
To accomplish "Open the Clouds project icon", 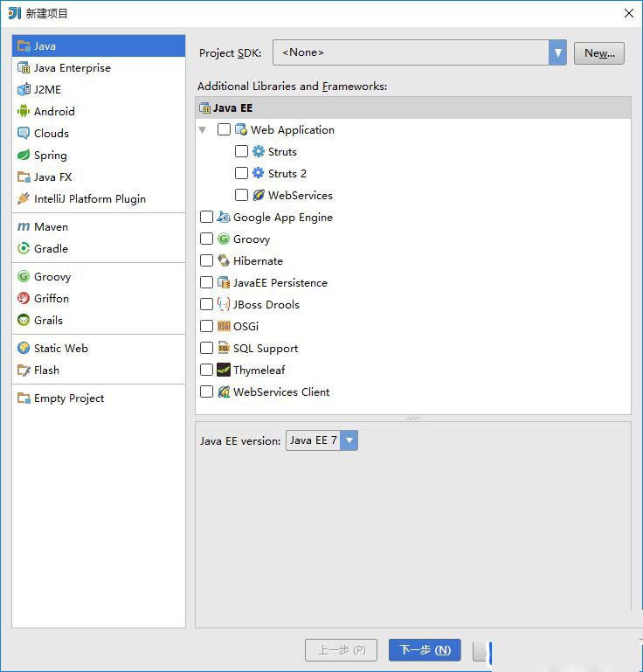I will pos(24,133).
